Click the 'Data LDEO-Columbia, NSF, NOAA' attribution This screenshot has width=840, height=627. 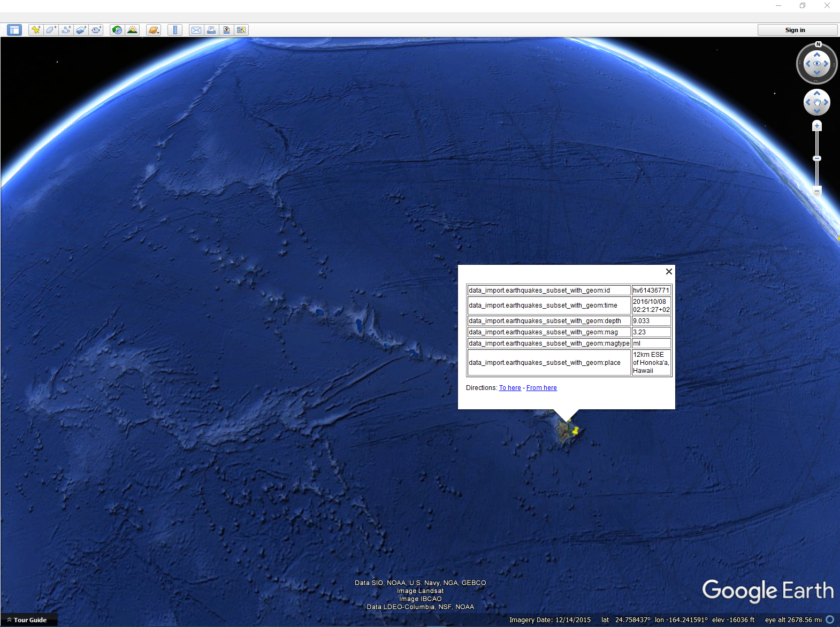point(421,607)
